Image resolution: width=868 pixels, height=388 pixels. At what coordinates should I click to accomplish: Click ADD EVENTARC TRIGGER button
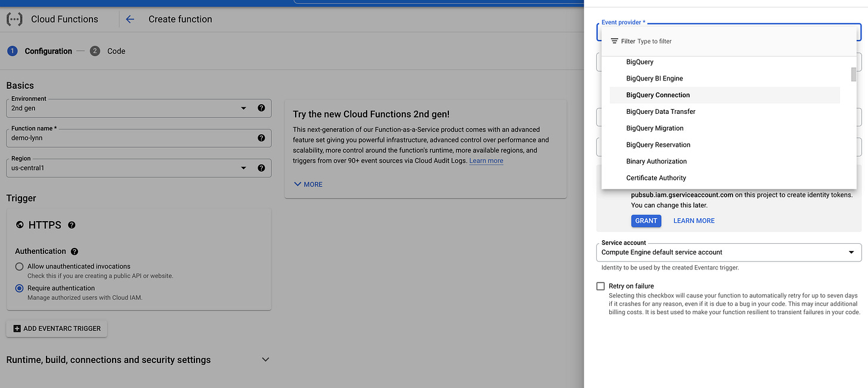[57, 328]
